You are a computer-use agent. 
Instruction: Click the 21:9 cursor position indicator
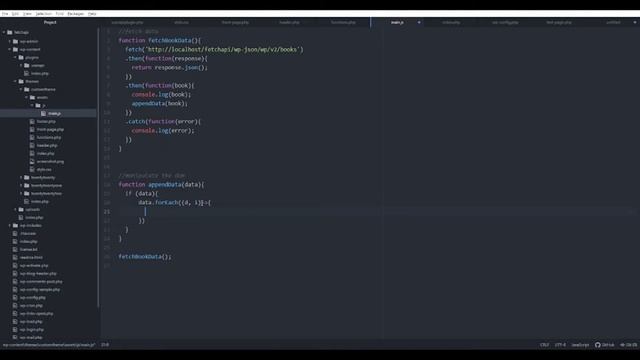pyautogui.click(x=105, y=345)
